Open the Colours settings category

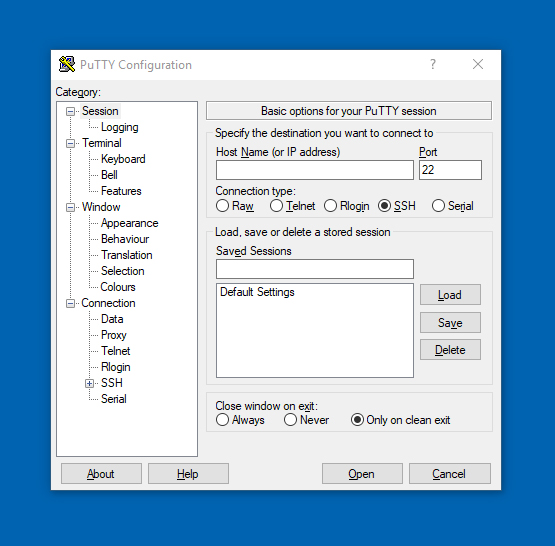pyautogui.click(x=118, y=287)
